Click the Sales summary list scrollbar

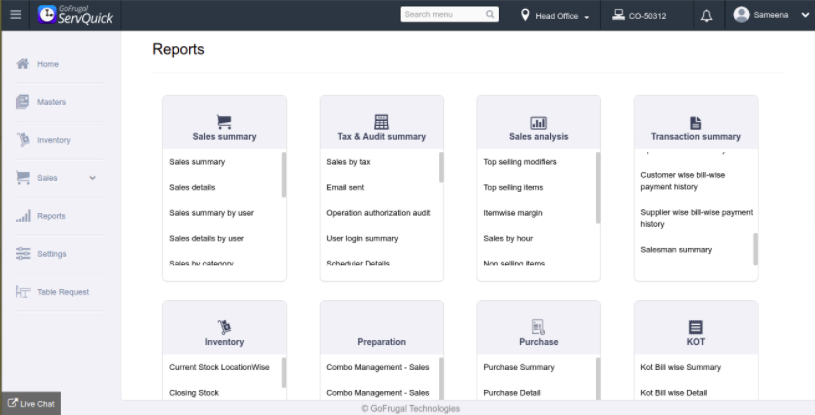284,174
